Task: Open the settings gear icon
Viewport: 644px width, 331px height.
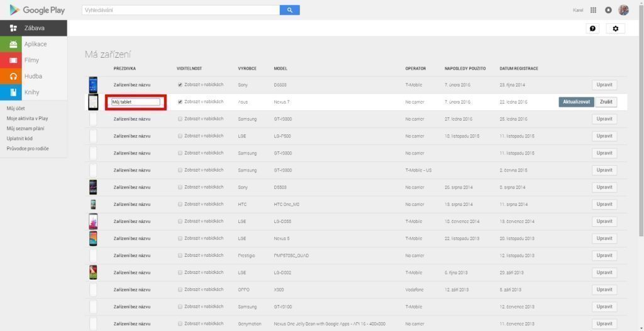Action: click(615, 29)
